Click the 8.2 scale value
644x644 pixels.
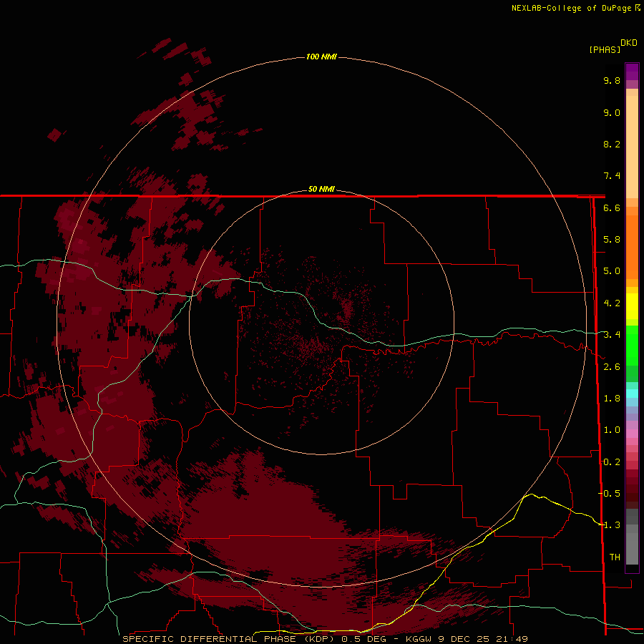612,144
